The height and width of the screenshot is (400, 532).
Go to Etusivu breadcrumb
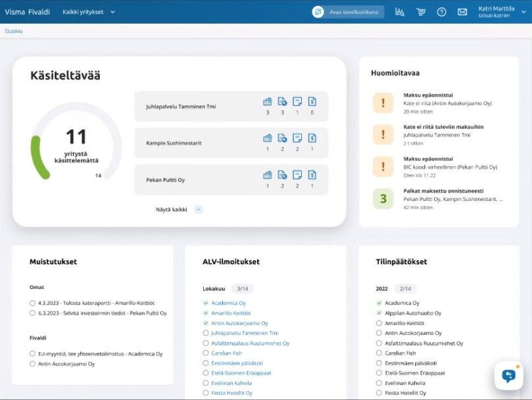(14, 31)
